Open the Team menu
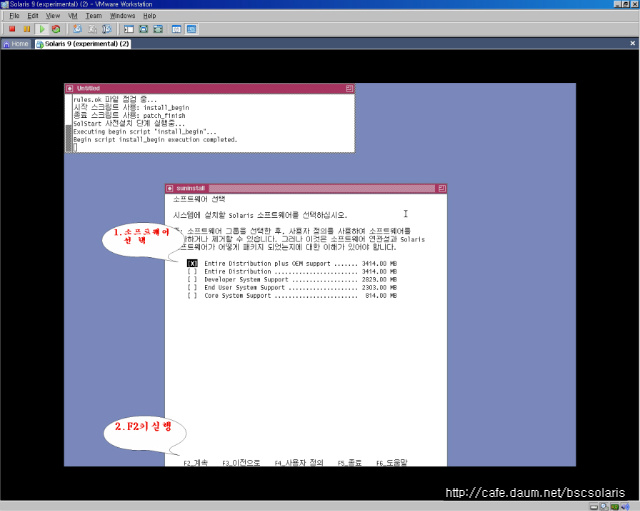 tap(93, 16)
